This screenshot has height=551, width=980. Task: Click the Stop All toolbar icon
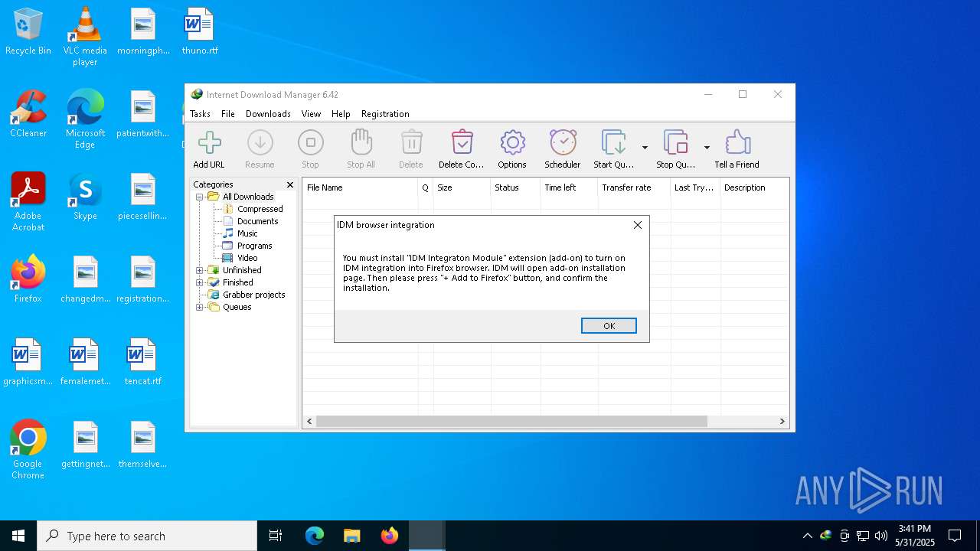tap(361, 143)
